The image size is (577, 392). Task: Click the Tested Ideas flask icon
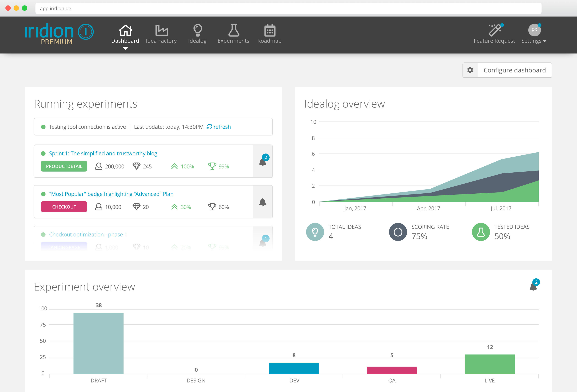point(481,232)
